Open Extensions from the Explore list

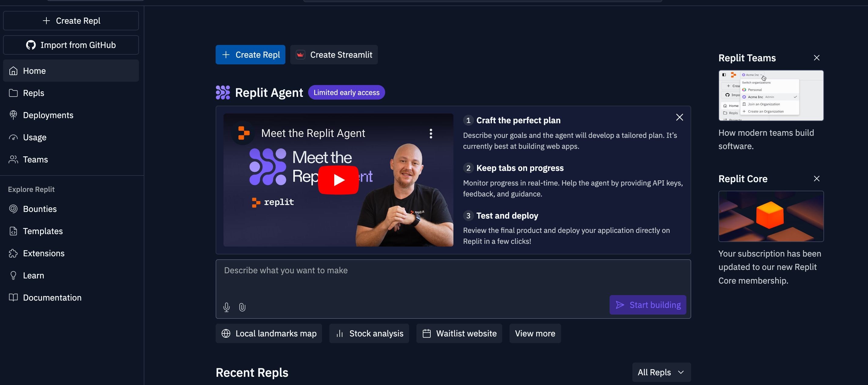71,253
